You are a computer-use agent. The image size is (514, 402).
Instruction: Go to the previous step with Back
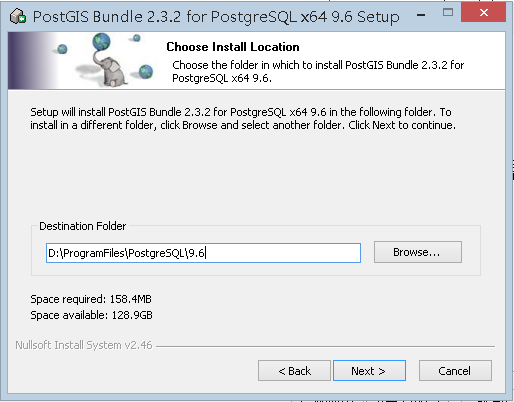(294, 370)
